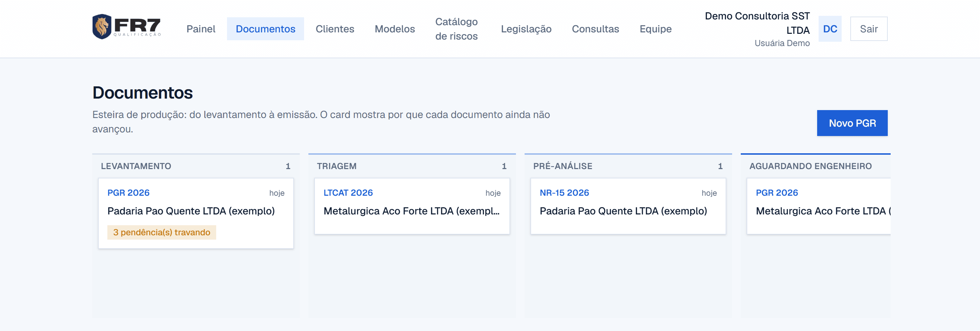This screenshot has width=980, height=331.
Task: Click the count '1' in Triagem header
Action: coord(504,166)
